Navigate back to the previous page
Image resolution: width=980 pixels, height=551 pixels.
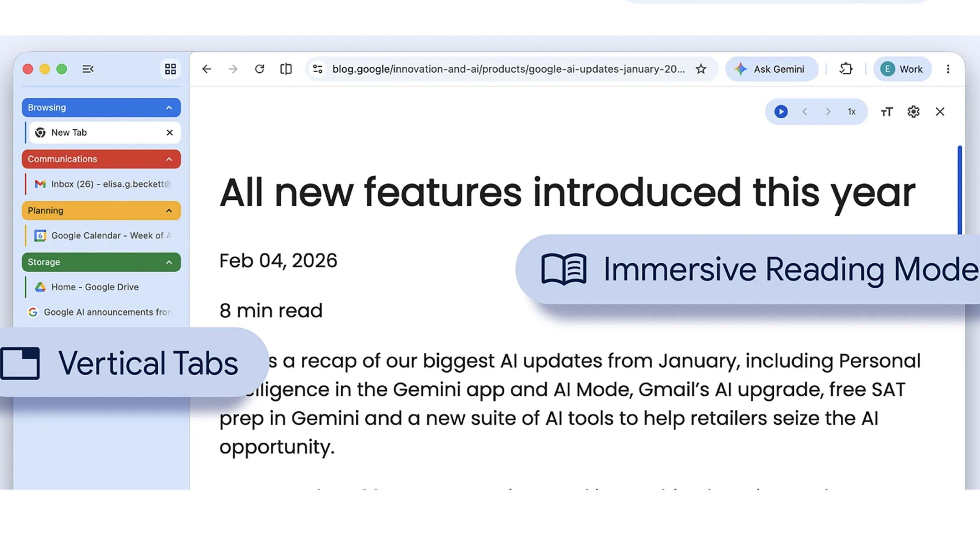[207, 69]
